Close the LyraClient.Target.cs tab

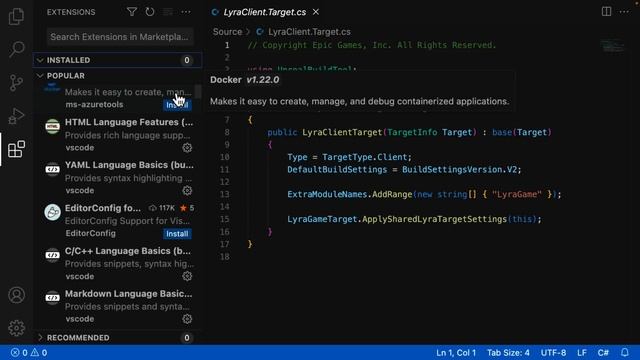click(316, 12)
